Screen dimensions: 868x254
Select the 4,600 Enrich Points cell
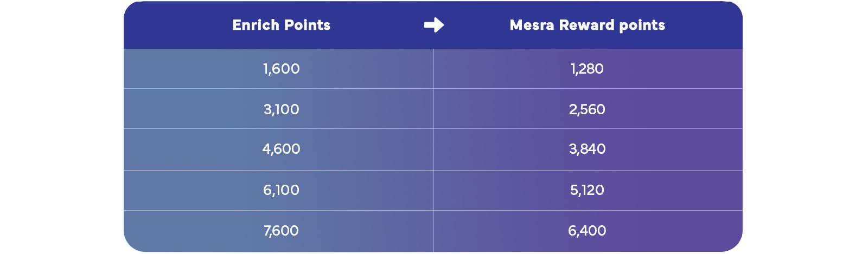click(x=281, y=149)
